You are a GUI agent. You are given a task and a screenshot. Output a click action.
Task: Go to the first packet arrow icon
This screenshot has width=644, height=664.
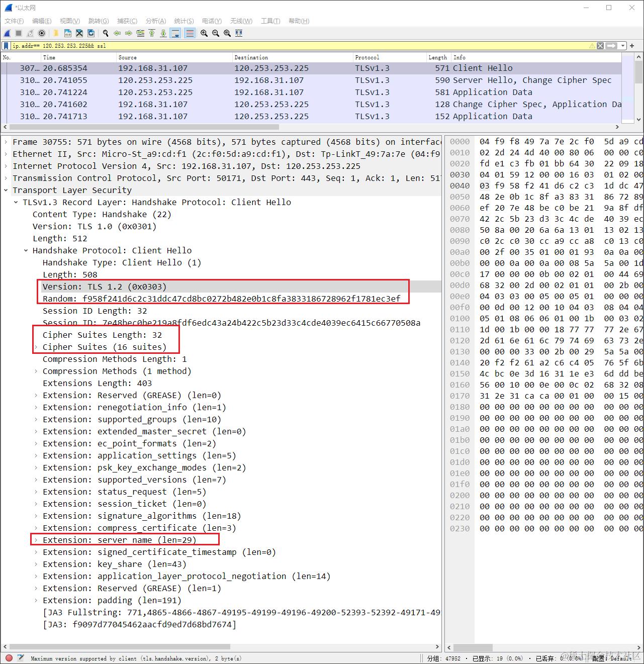point(152,33)
